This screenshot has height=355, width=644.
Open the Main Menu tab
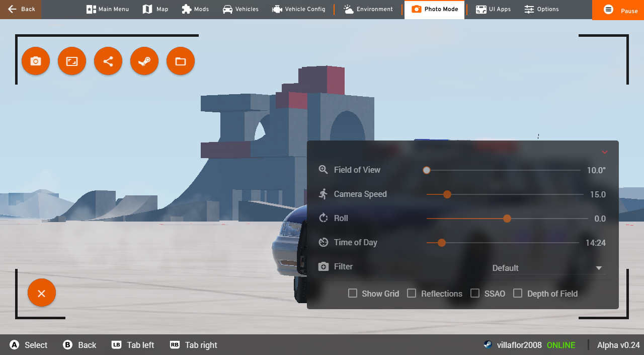point(108,9)
